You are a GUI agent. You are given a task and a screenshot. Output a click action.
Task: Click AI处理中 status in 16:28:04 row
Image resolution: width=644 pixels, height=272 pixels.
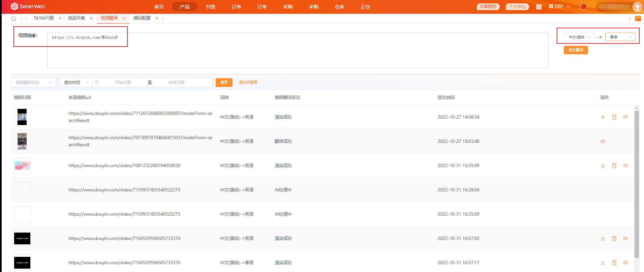(283, 190)
